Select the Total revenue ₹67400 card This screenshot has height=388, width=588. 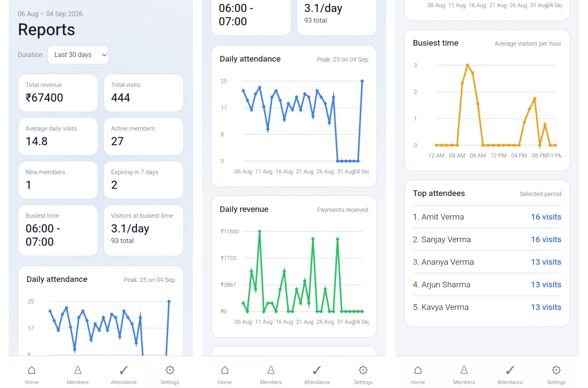coord(58,93)
